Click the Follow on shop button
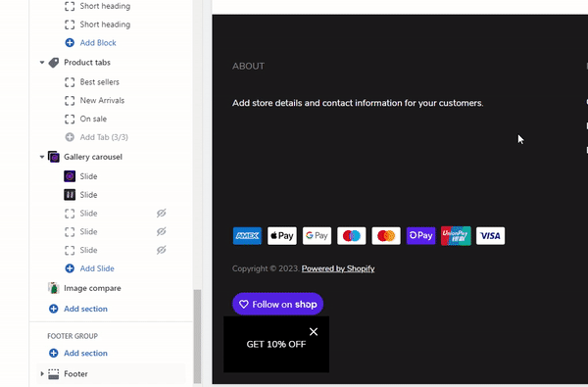Image resolution: width=588 pixels, height=387 pixels. tap(278, 304)
